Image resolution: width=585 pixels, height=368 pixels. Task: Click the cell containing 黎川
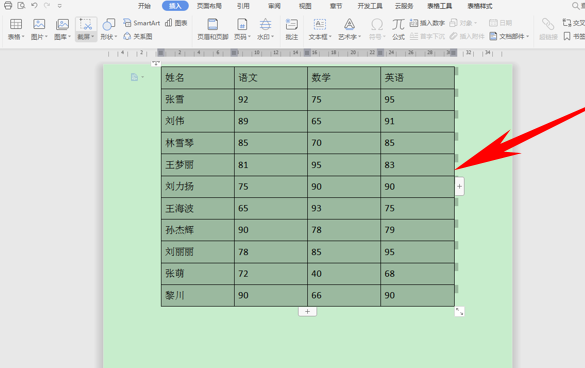pyautogui.click(x=198, y=296)
